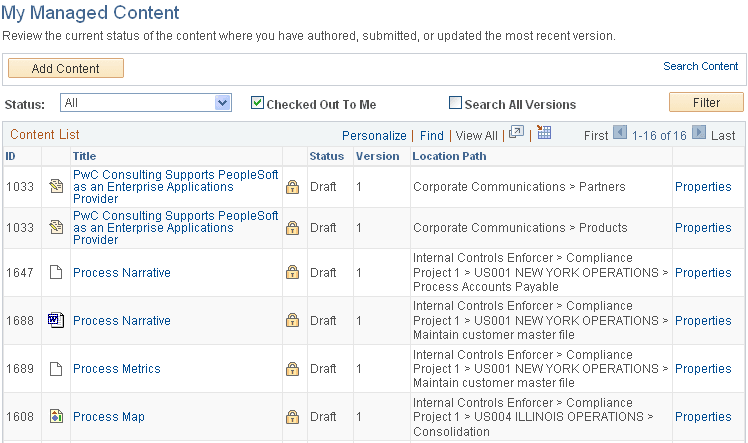Click Process Map file type icon

click(x=56, y=417)
